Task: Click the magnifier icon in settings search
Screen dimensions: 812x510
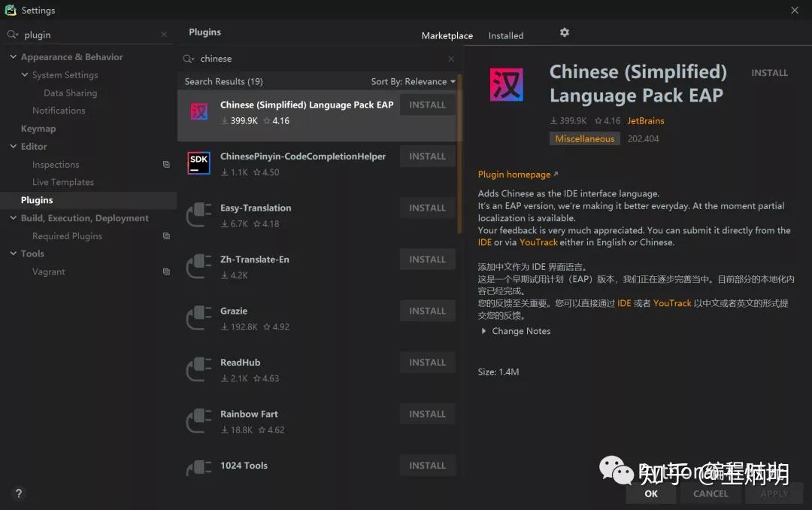Action: (x=12, y=34)
